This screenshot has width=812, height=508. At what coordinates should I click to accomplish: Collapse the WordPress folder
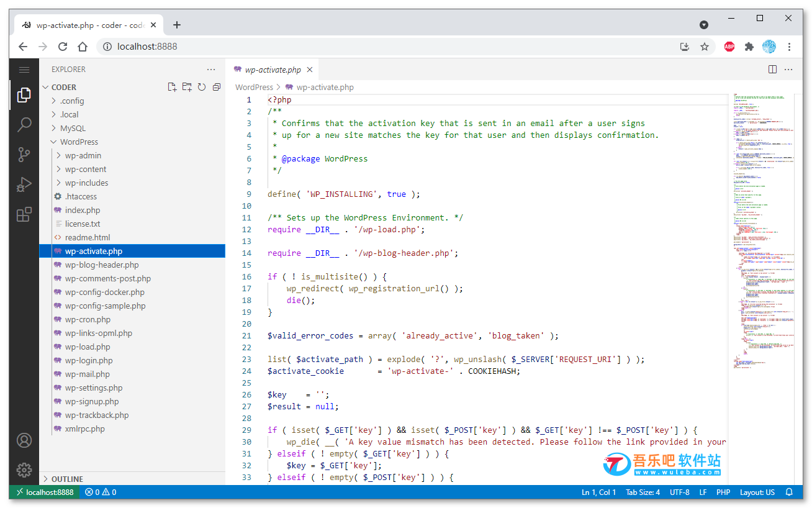pos(132,142)
